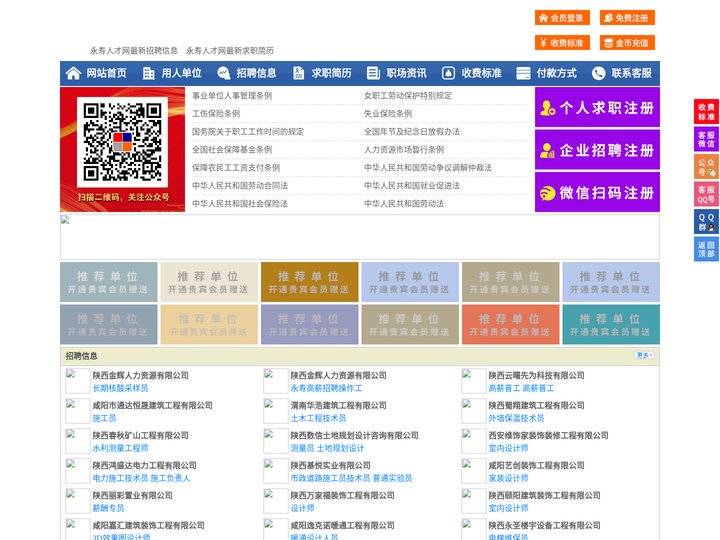Open the 家装设计师 job link
The image size is (720, 540).
pos(508,478)
